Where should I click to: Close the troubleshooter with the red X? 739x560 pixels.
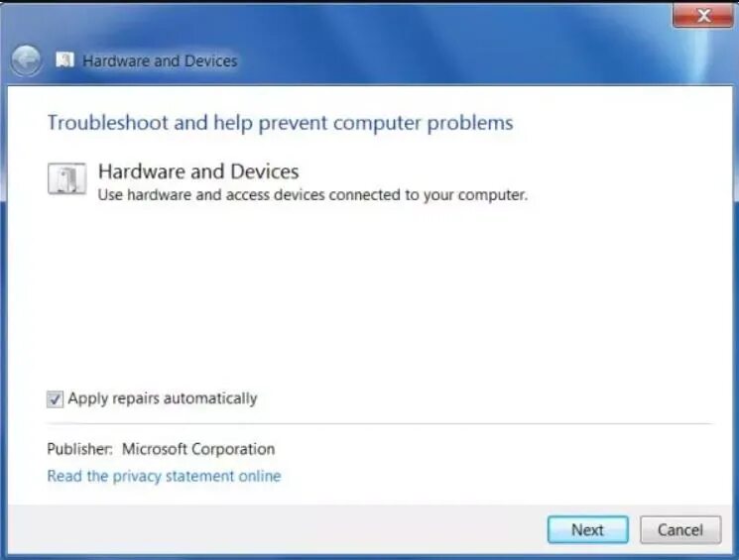coord(702,16)
